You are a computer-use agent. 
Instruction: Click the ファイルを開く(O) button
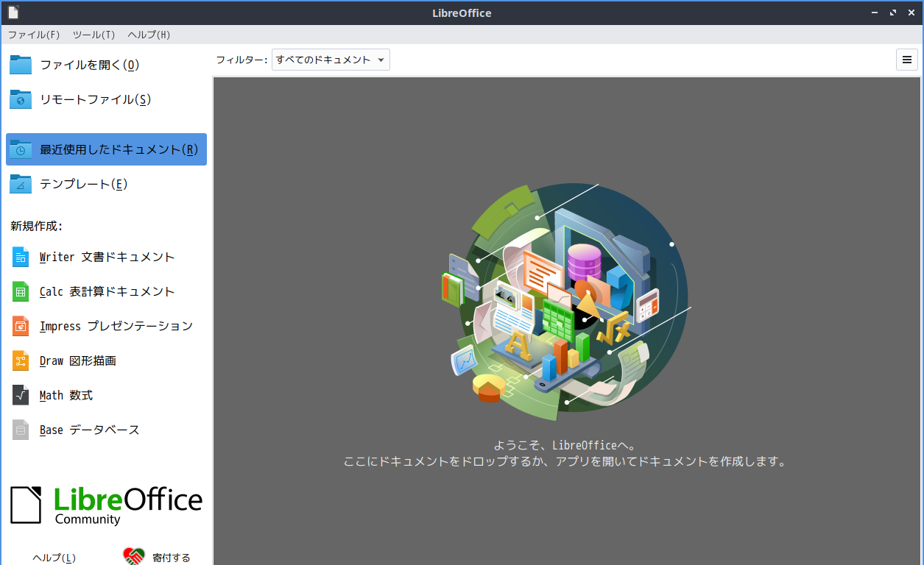coord(89,65)
